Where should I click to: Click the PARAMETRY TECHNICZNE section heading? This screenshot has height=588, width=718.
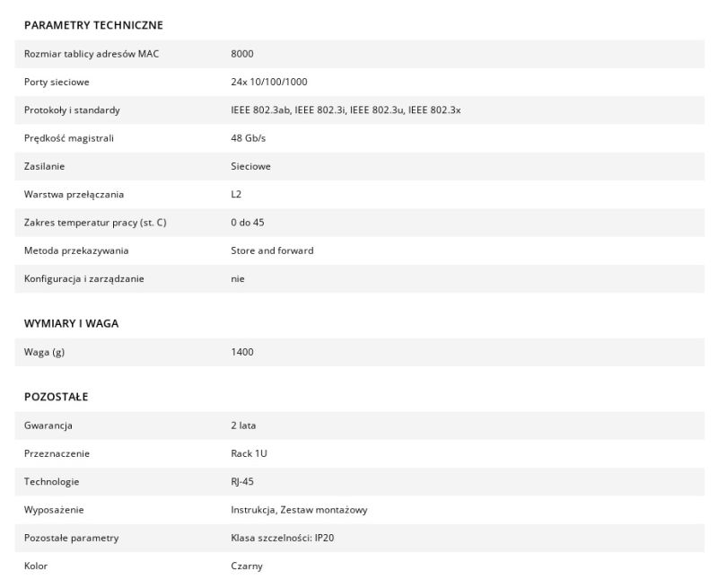click(x=93, y=25)
